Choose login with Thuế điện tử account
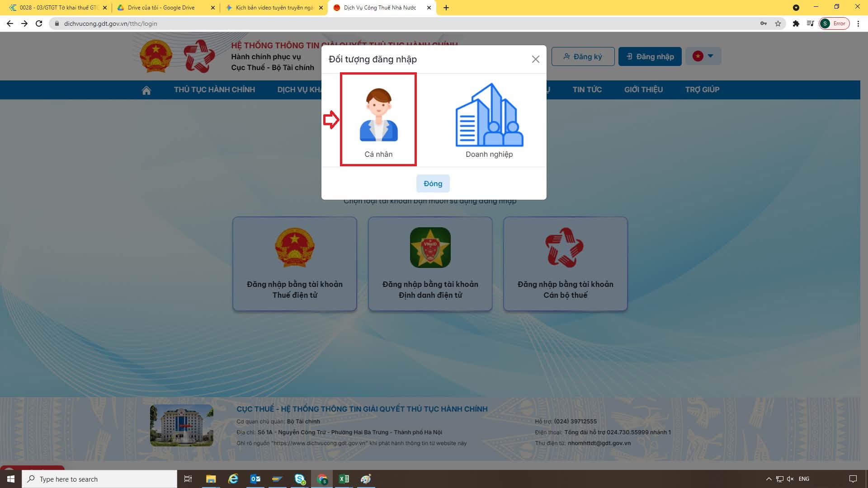The width and height of the screenshot is (868, 488). pyautogui.click(x=295, y=264)
